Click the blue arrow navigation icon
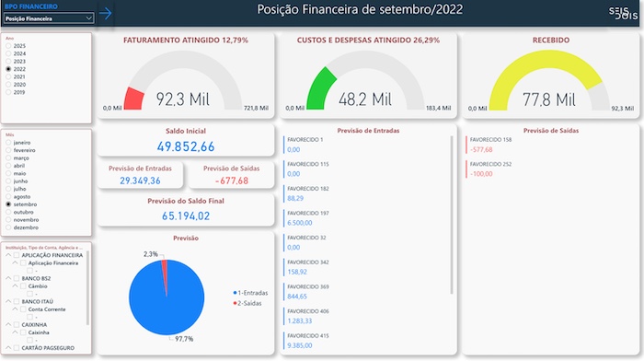 point(106,14)
